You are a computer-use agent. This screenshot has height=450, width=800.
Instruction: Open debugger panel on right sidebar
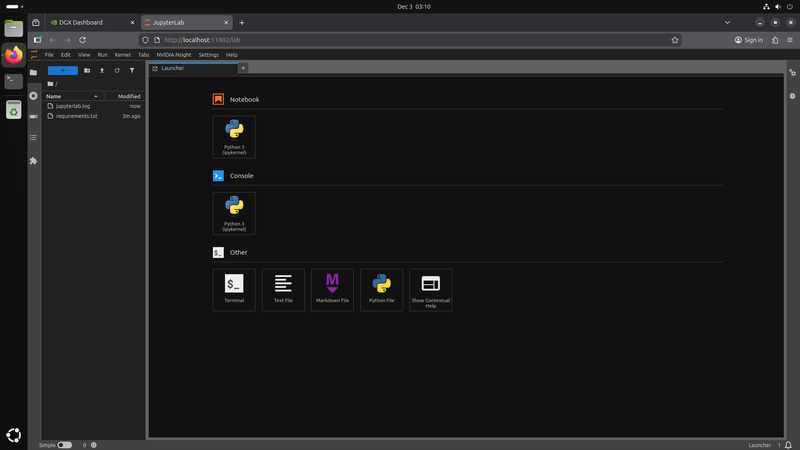pyautogui.click(x=792, y=96)
